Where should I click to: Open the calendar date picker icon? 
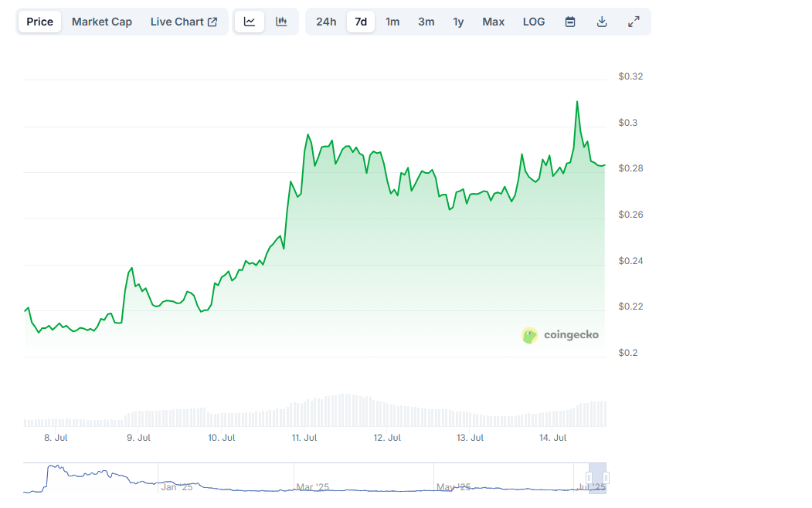click(x=569, y=21)
